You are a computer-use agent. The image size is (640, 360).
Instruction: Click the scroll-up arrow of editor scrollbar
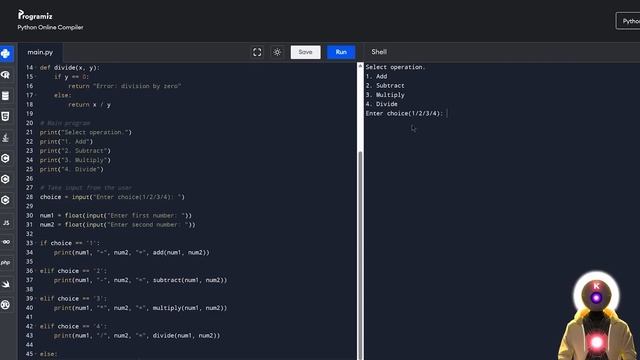(x=360, y=65)
